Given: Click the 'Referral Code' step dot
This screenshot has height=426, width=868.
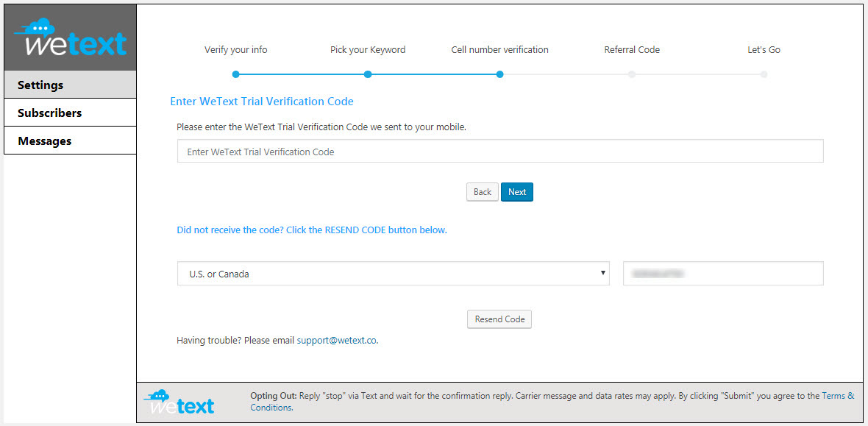Looking at the screenshot, I should coord(632,74).
